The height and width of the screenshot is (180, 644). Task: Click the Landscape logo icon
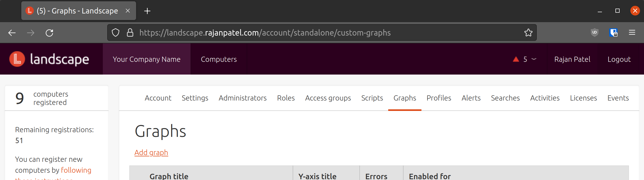17,59
